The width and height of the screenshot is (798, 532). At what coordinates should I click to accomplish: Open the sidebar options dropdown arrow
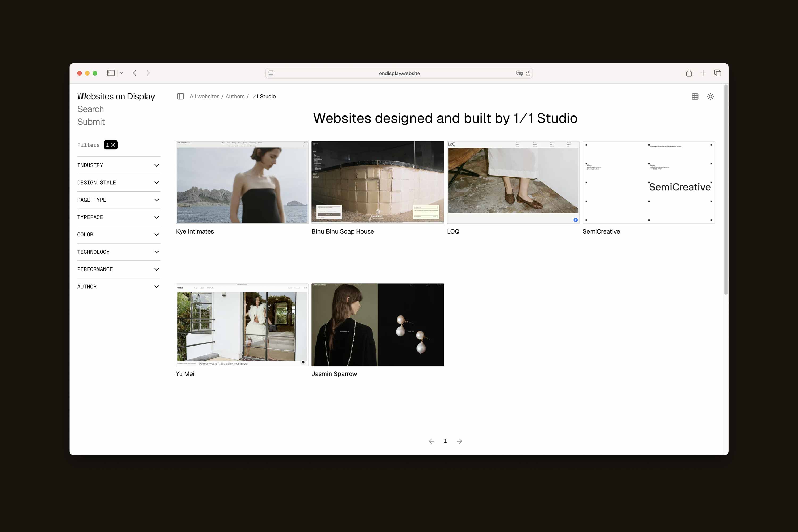(x=122, y=73)
